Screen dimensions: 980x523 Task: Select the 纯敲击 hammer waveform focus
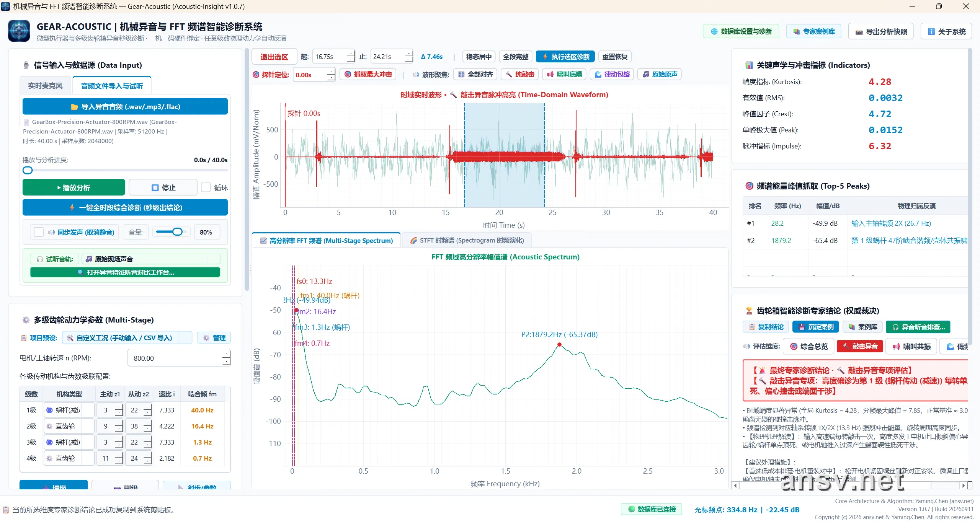tap(519, 74)
